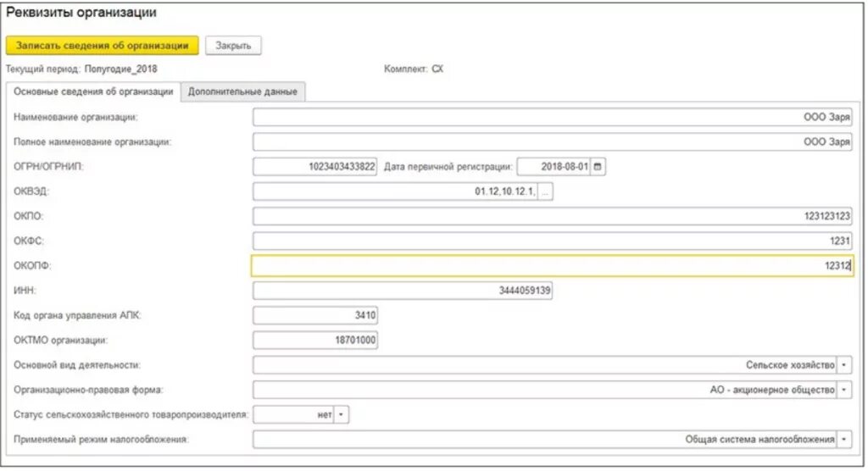Focus the 'Код органа управления АПК' field
This screenshot has width=868, height=471.
click(x=315, y=315)
